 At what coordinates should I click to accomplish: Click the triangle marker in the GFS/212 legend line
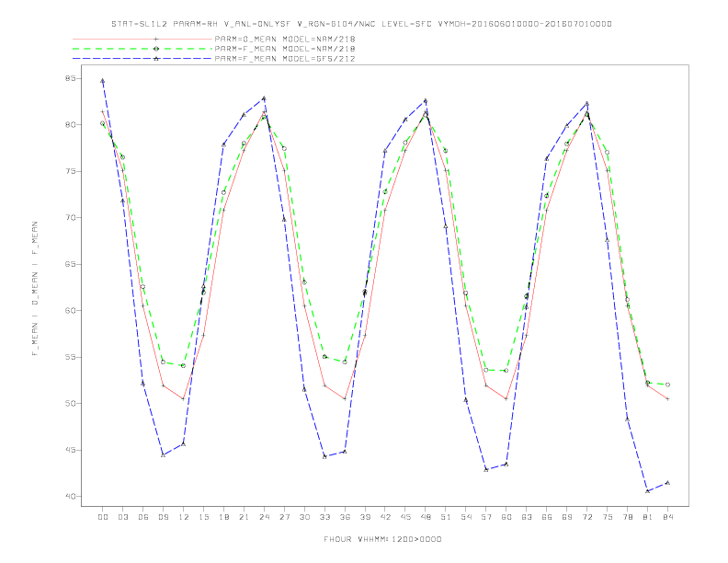coord(156,59)
